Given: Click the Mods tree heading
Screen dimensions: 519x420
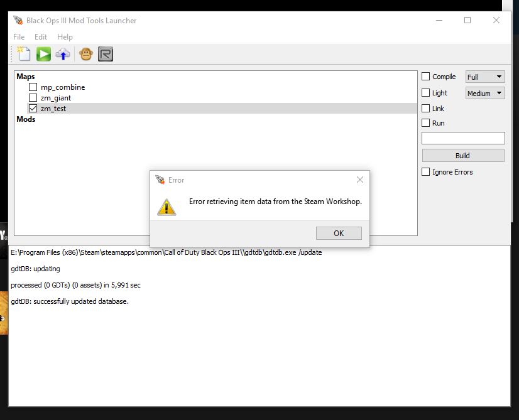Looking at the screenshot, I should click(26, 119).
